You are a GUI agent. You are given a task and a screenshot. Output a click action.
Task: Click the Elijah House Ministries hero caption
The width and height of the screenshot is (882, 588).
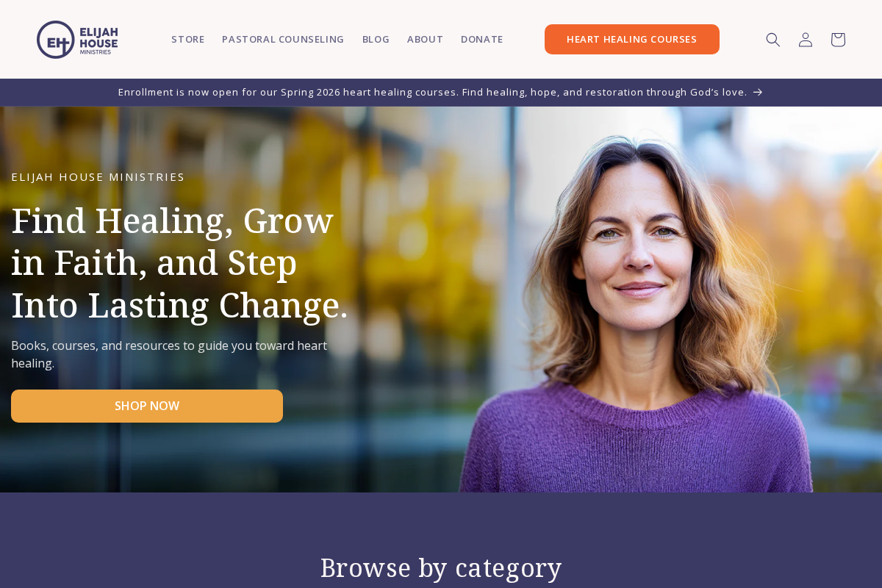(x=98, y=177)
